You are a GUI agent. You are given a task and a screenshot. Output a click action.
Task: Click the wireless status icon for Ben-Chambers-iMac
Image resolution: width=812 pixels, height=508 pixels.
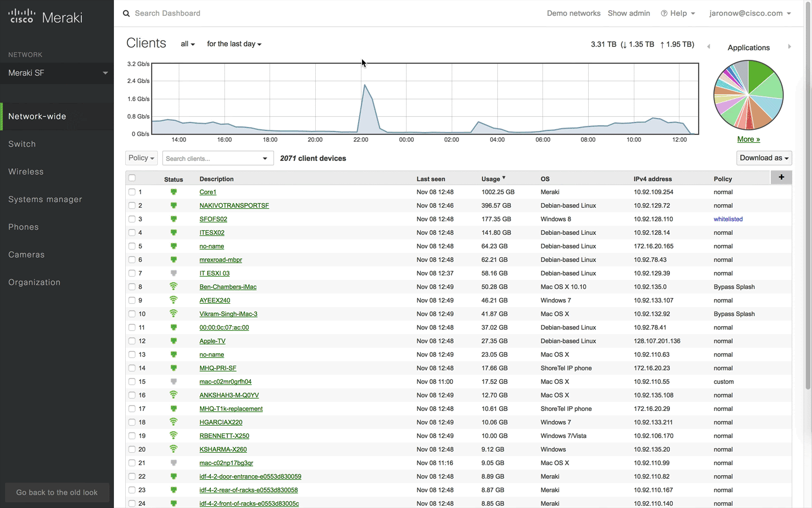[174, 286]
